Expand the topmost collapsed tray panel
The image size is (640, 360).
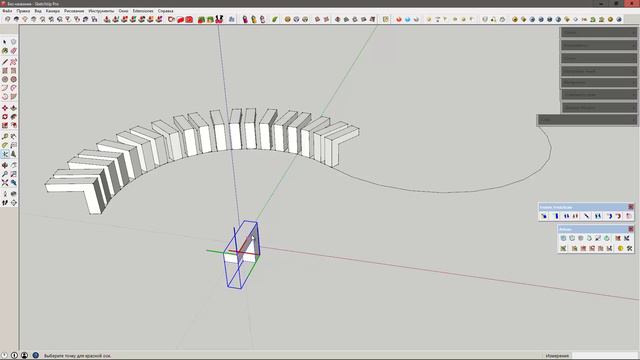click(x=598, y=33)
